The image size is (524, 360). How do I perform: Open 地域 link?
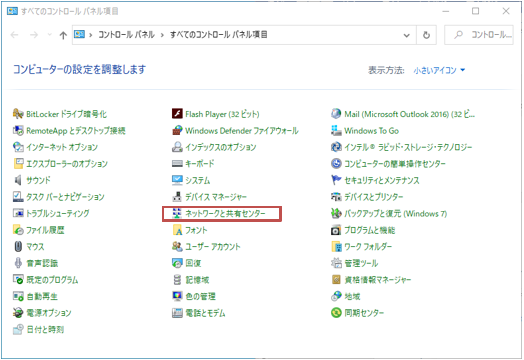coord(352,296)
